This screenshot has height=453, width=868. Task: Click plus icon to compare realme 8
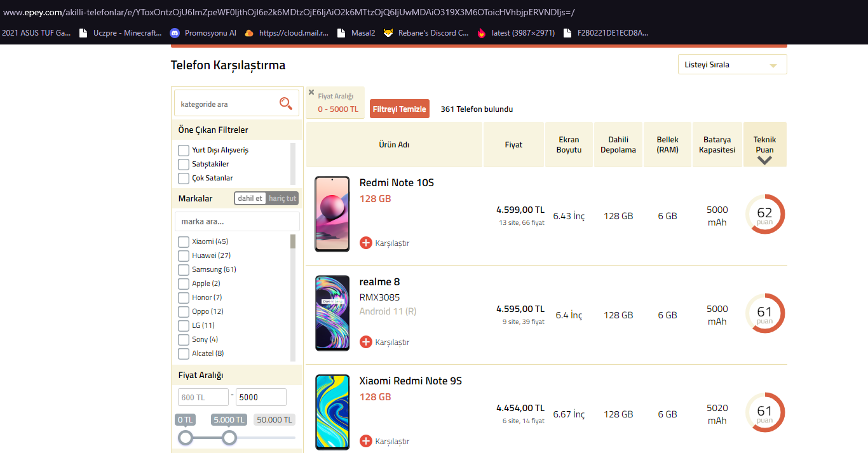point(366,342)
